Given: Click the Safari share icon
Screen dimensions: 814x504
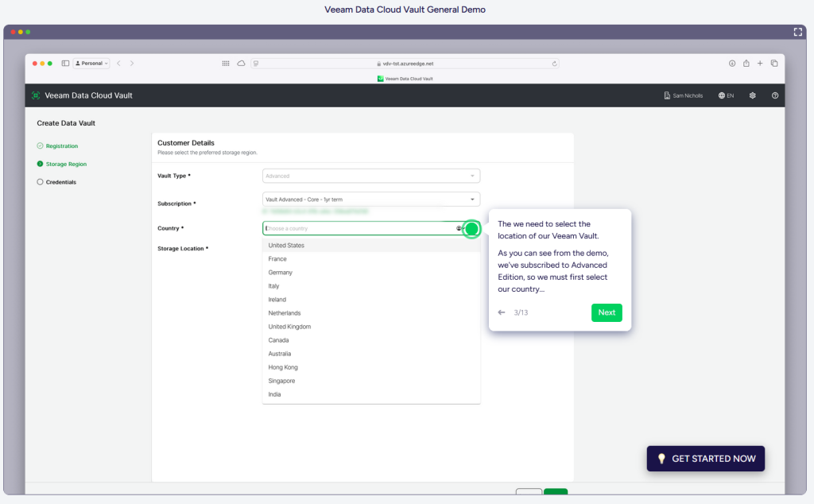Looking at the screenshot, I should [x=746, y=64].
